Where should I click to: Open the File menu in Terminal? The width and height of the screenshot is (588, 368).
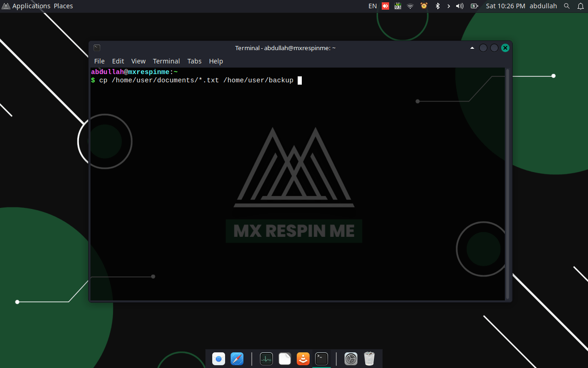99,61
